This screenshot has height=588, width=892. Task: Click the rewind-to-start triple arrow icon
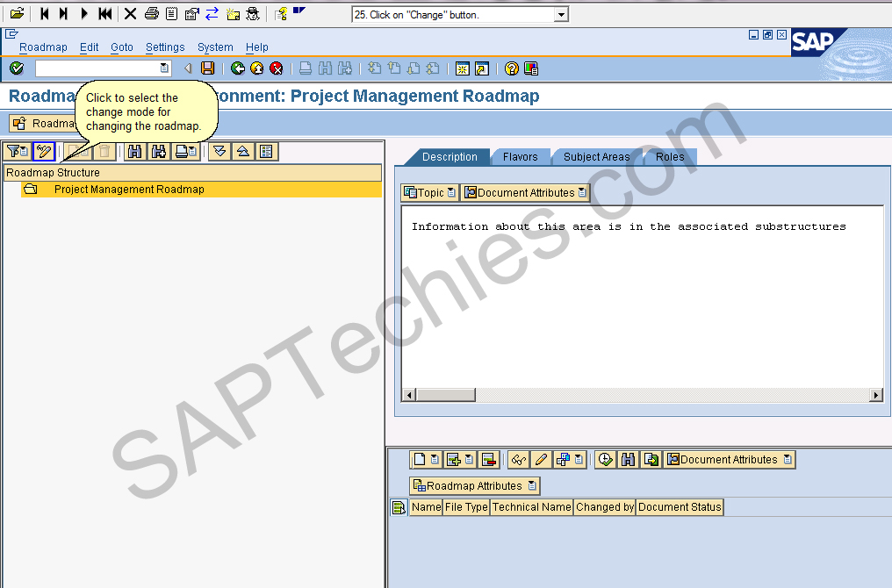coord(105,13)
